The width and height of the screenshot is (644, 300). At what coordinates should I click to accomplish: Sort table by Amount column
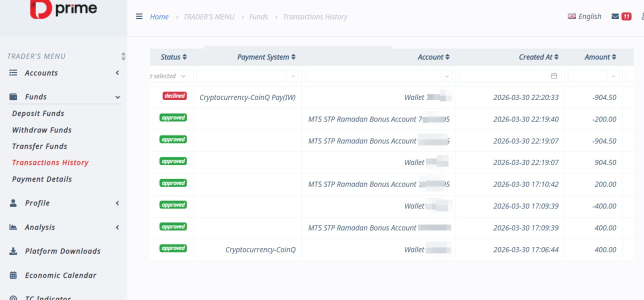(600, 57)
